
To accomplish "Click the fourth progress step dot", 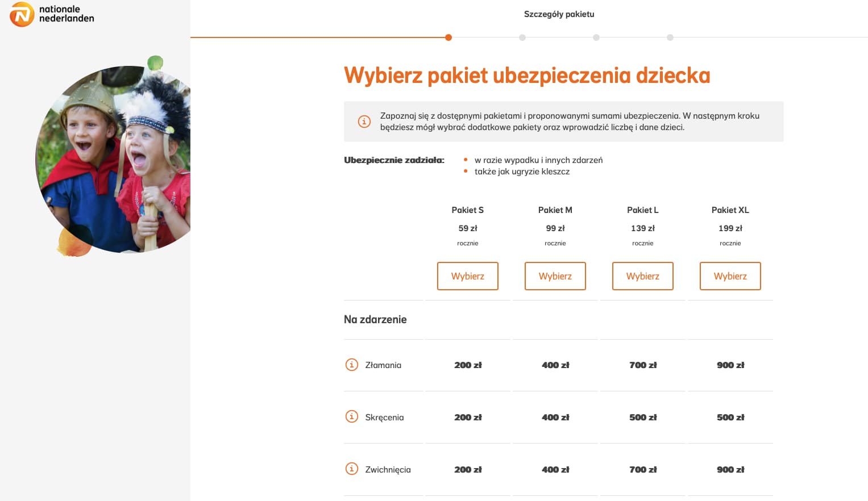I will click(670, 37).
